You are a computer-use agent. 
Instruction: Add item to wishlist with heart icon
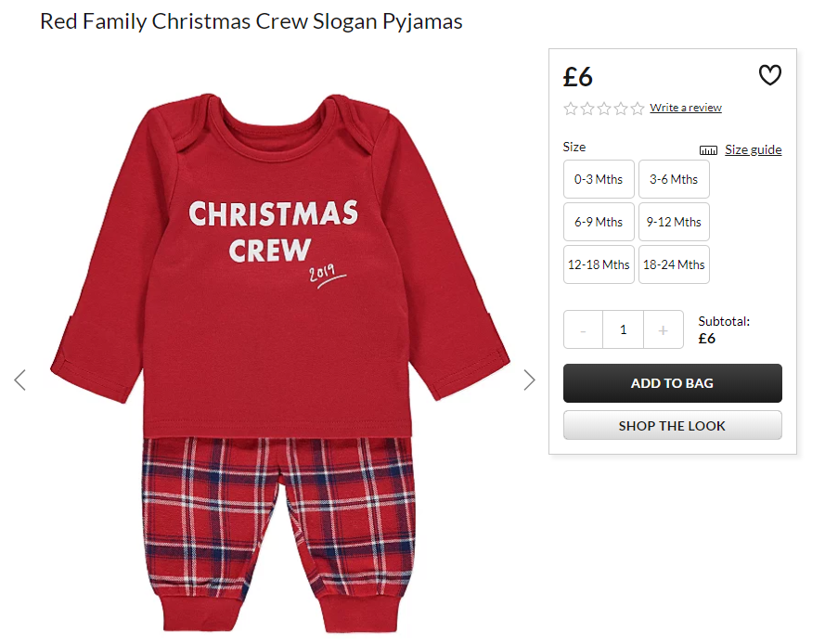769,75
